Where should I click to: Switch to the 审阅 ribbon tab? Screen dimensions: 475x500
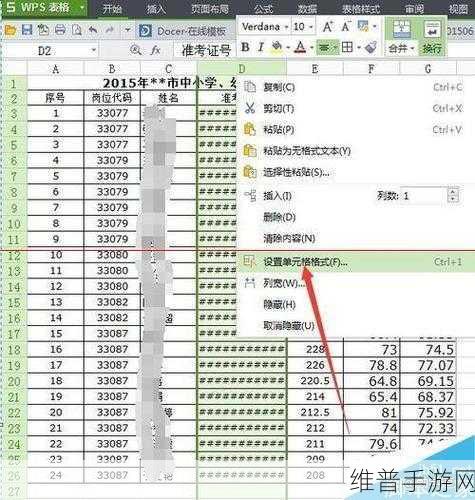coord(415,9)
